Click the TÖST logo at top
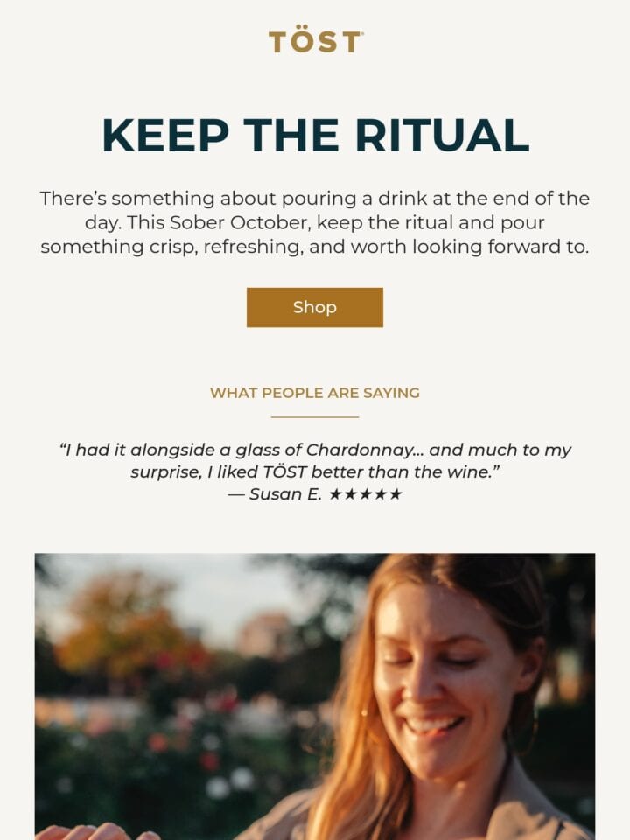 (x=315, y=42)
